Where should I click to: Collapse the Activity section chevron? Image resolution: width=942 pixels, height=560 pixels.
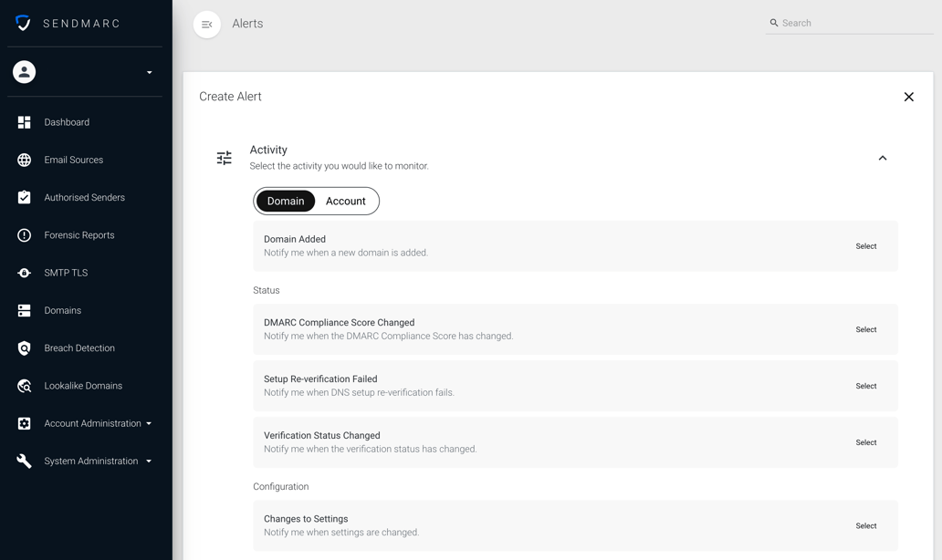tap(883, 158)
